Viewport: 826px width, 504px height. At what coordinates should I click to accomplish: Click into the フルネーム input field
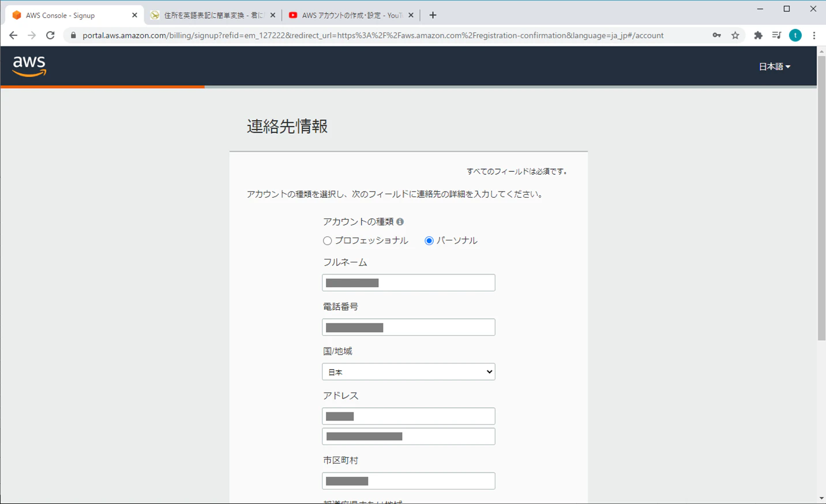tap(408, 283)
